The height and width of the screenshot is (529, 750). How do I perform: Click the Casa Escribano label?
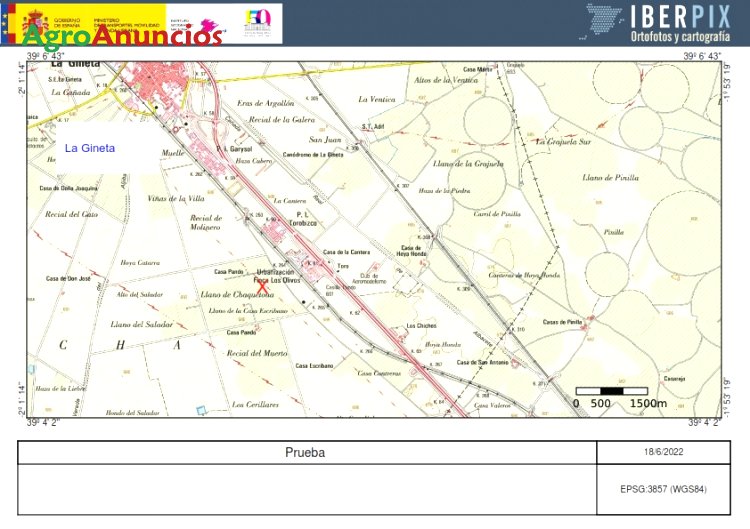pyautogui.click(x=314, y=365)
